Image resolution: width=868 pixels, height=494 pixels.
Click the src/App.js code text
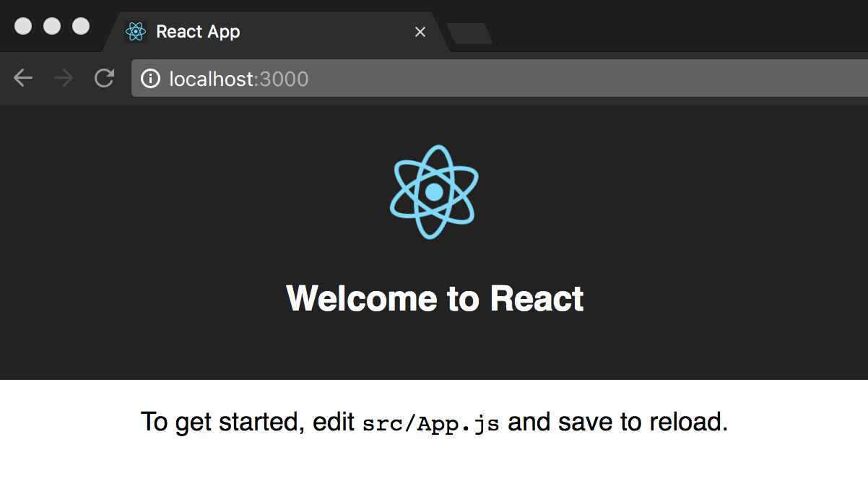(x=430, y=423)
